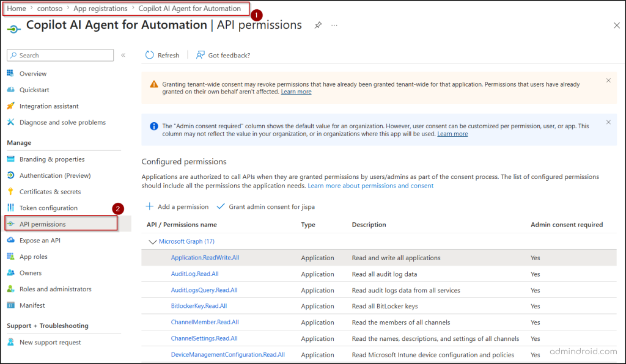Click the Admin consent required column header
Image resolution: width=626 pixels, height=364 pixels.
click(567, 225)
